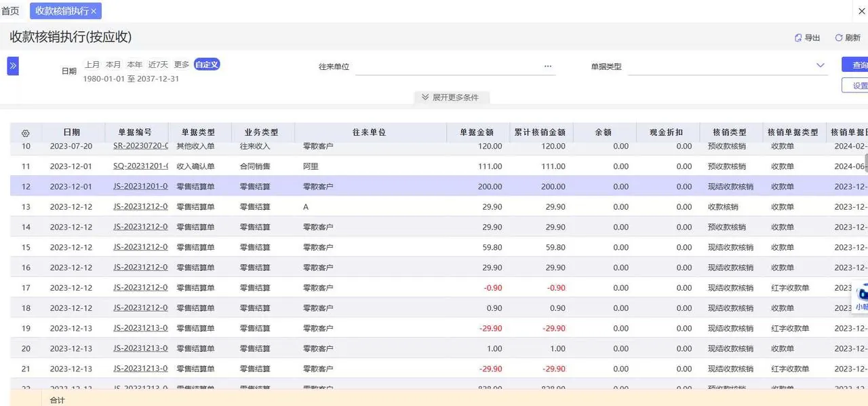Click the 单据编号 column header
The height and width of the screenshot is (406, 868).
click(135, 132)
